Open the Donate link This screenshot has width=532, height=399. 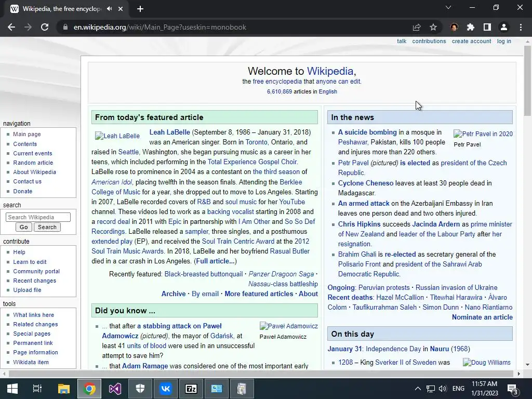(23, 191)
